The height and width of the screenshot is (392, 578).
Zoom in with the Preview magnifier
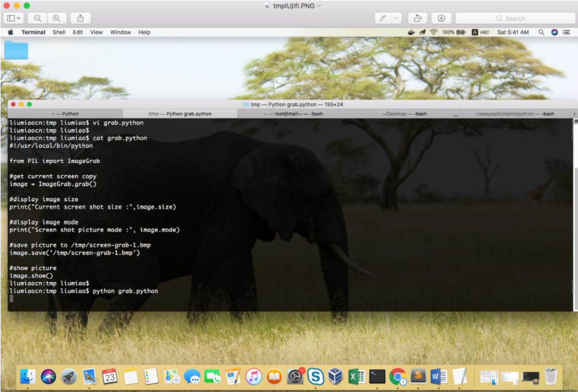point(56,18)
